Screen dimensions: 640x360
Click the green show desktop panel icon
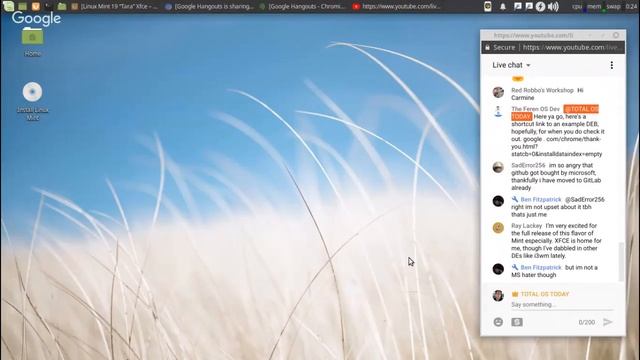[x=23, y=7]
